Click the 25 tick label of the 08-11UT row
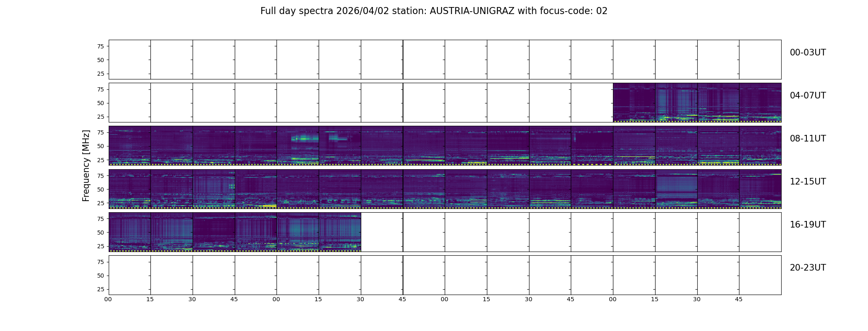This screenshot has width=868, height=331. tap(100, 160)
